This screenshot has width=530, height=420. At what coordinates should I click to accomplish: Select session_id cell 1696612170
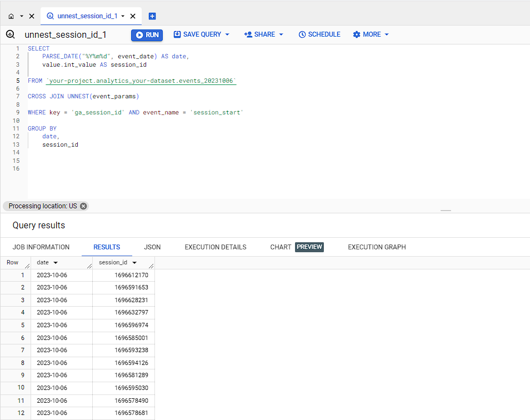[123, 275]
